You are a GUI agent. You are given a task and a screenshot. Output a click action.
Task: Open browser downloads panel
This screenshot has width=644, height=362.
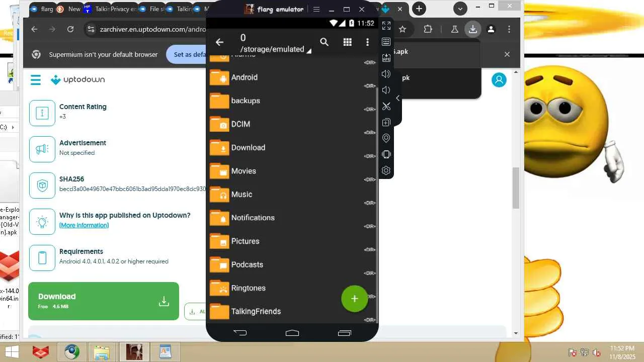click(x=473, y=29)
